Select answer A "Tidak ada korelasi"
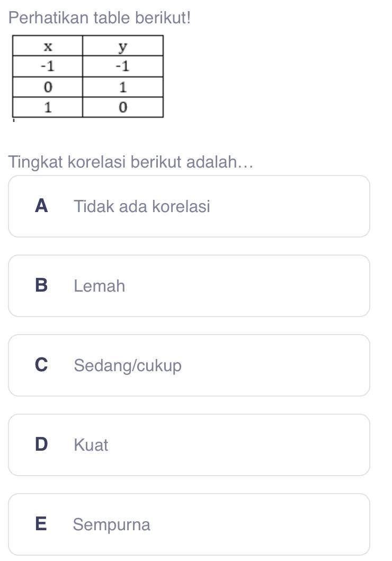The image size is (392, 561). pos(189,206)
